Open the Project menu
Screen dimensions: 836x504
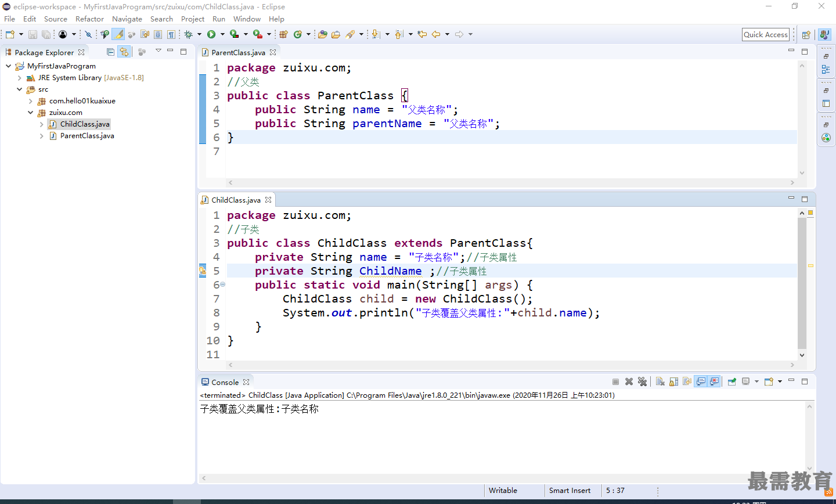(x=193, y=19)
